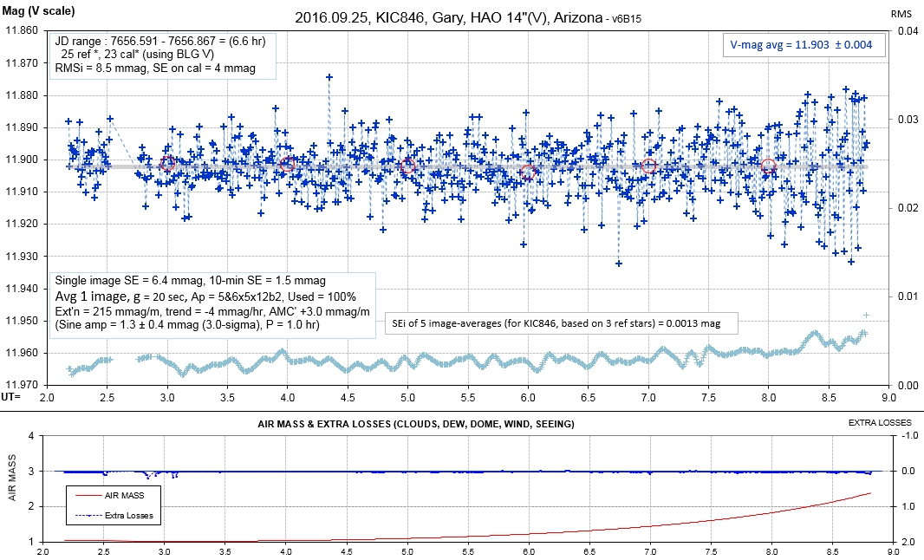Click the red circle marker at UT 4.0
The height and width of the screenshot is (560, 924).
pyautogui.click(x=289, y=164)
